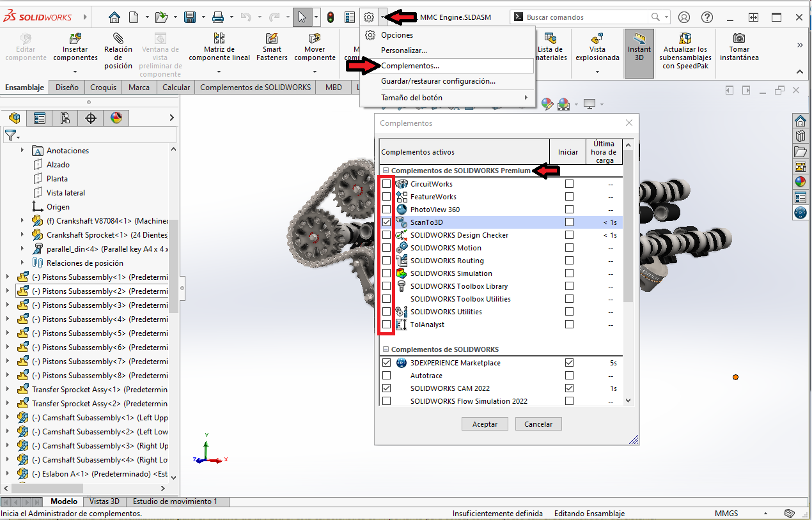Click the Options gear icon
This screenshot has width=812, height=520.
coord(369,17)
